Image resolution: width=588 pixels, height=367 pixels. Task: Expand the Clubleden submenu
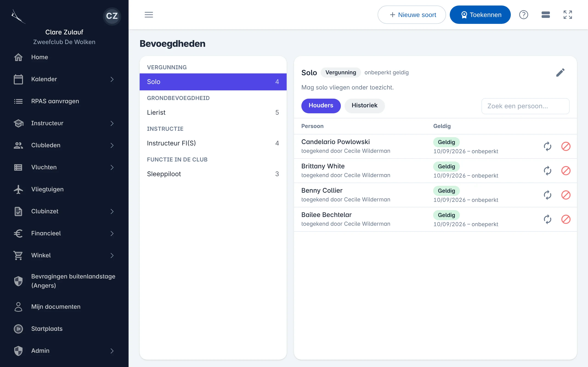(64, 145)
